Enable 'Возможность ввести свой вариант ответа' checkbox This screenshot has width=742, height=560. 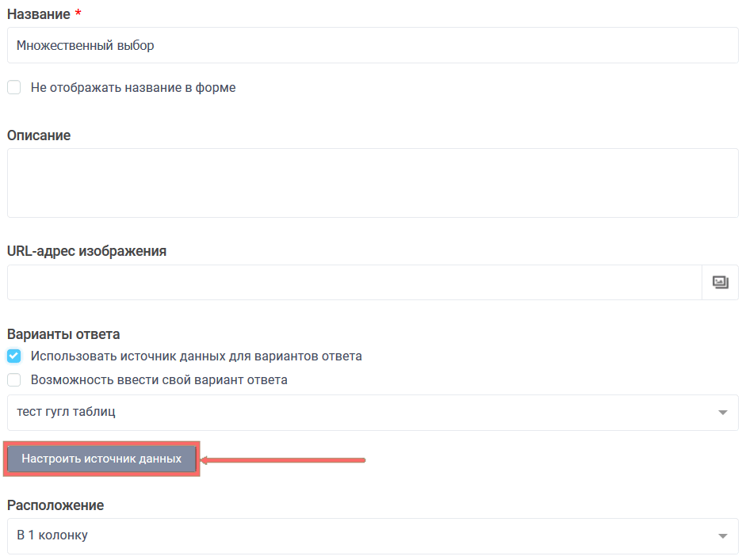14,380
